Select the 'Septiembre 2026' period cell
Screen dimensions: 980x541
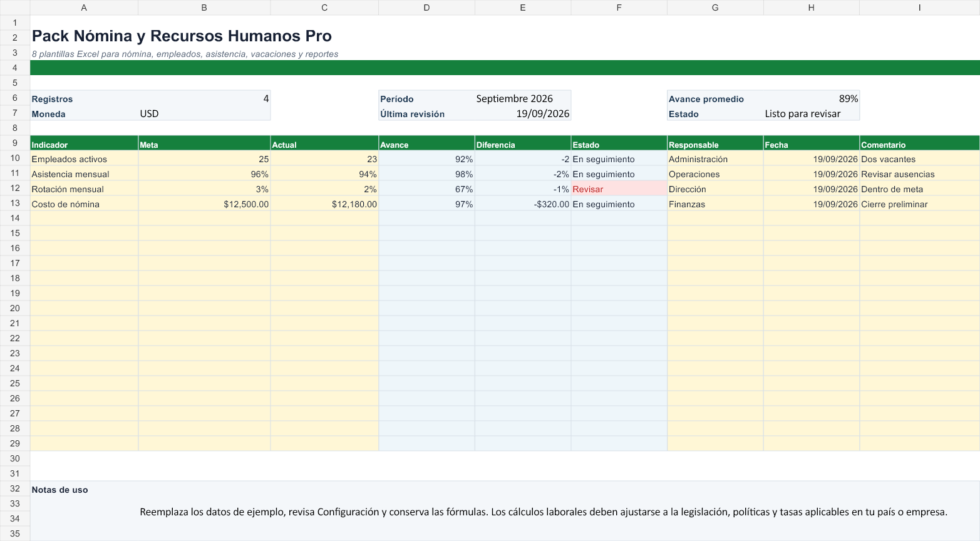coord(523,98)
